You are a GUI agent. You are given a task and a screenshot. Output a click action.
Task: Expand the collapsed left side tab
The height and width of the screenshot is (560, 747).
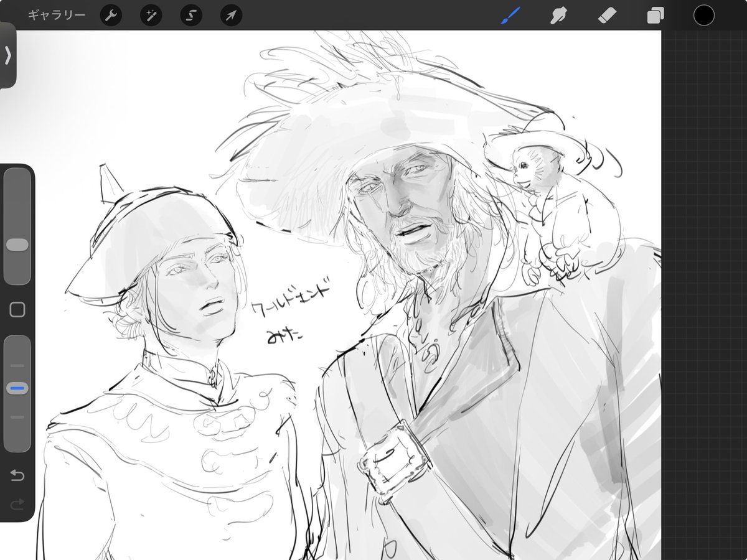(x=7, y=55)
